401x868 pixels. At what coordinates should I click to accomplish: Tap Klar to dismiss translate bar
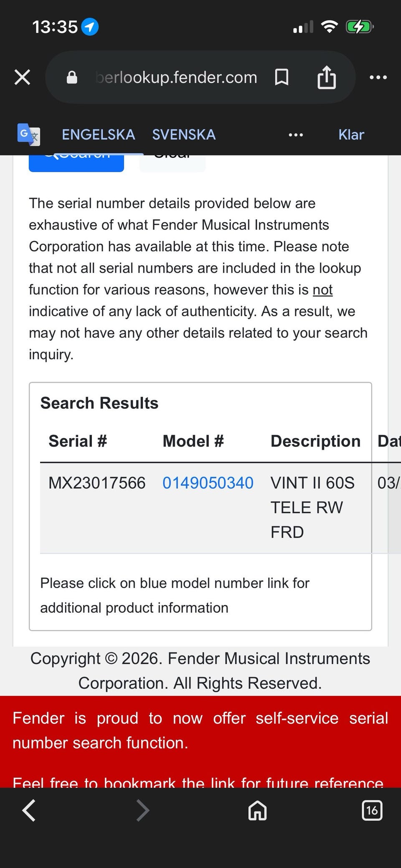click(351, 135)
